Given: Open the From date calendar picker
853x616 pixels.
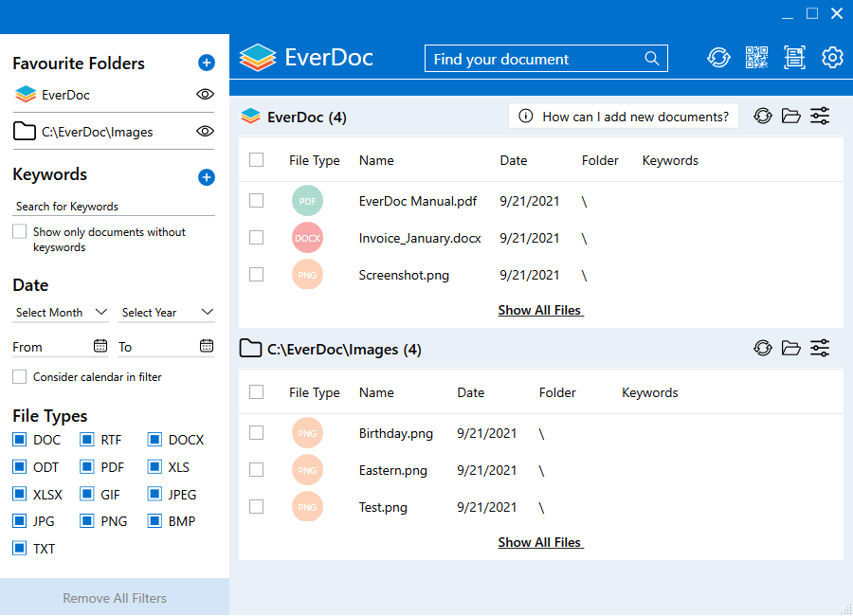Looking at the screenshot, I should [100, 346].
